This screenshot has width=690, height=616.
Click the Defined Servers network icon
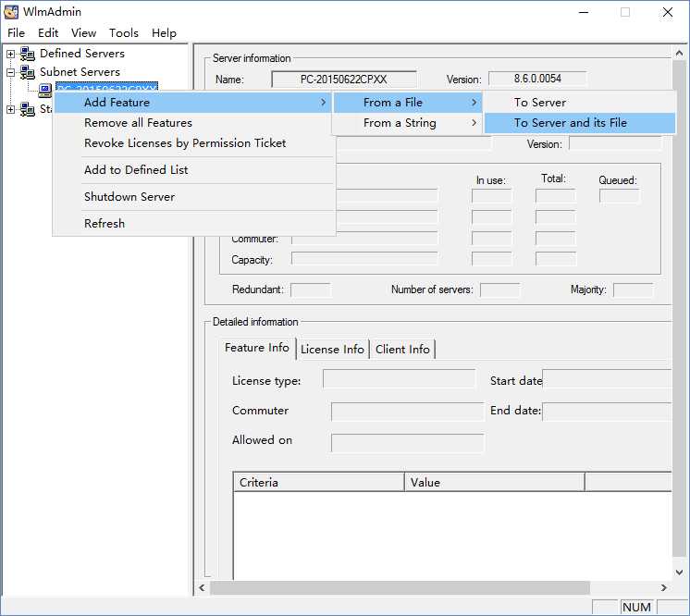point(27,54)
